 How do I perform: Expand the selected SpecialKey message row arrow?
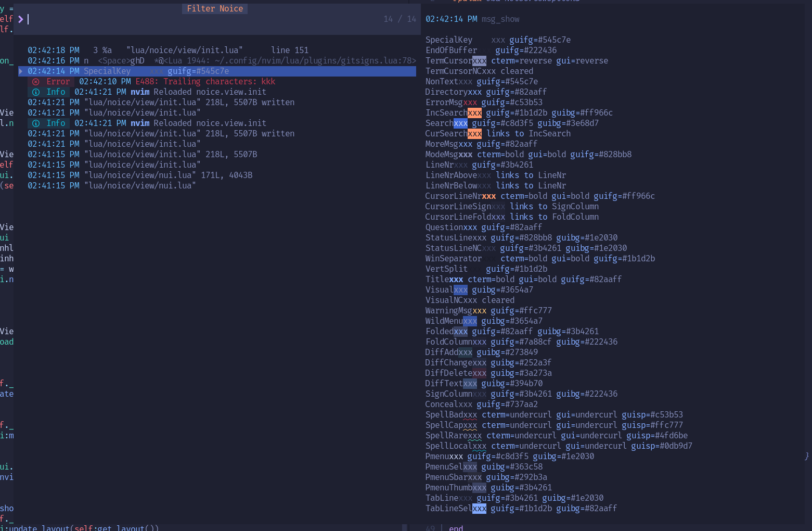click(21, 71)
